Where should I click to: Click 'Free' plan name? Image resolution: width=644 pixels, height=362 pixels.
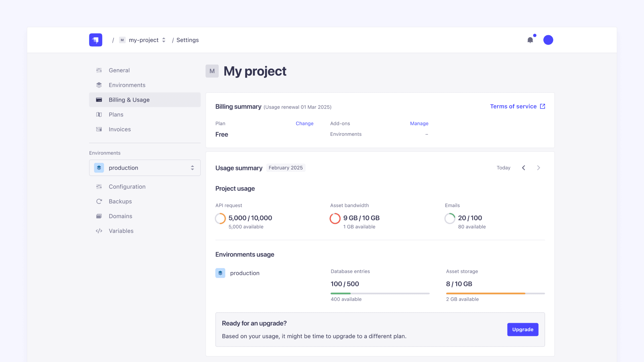222,134
